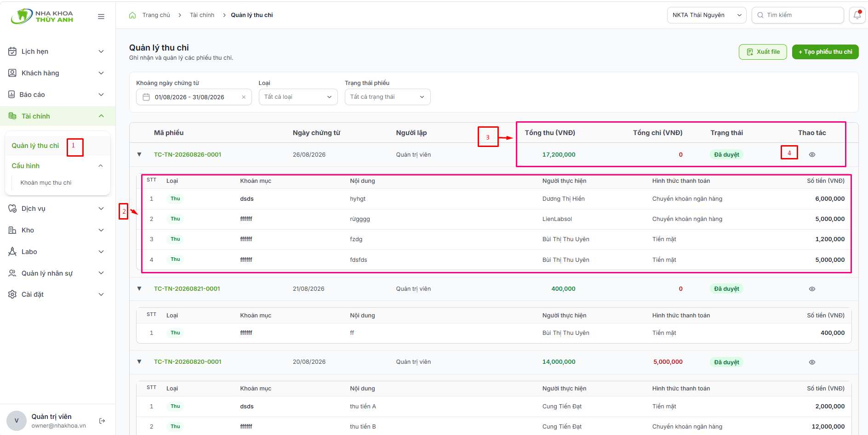The height and width of the screenshot is (435, 868).
Task: Click Tạo phiếu thu chi button
Action: tap(825, 52)
